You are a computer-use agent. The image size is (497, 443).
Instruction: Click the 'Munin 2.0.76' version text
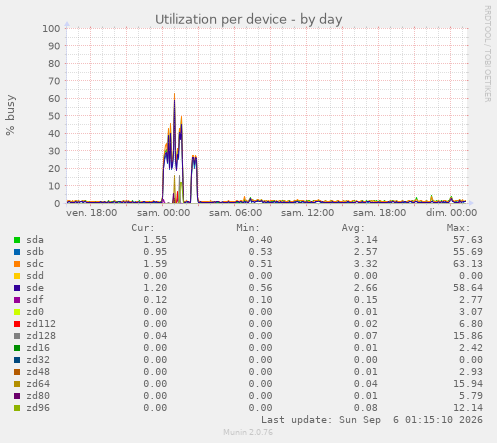click(x=248, y=433)
